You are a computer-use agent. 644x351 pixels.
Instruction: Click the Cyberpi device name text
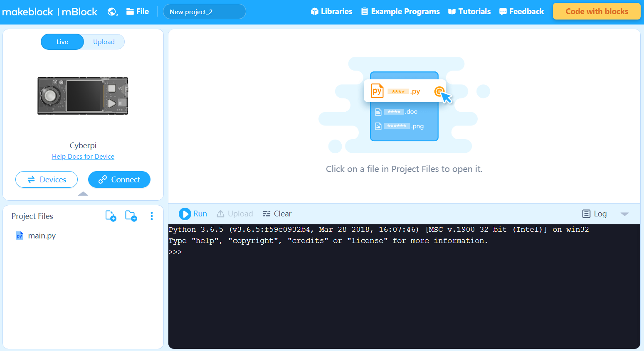pos(83,146)
